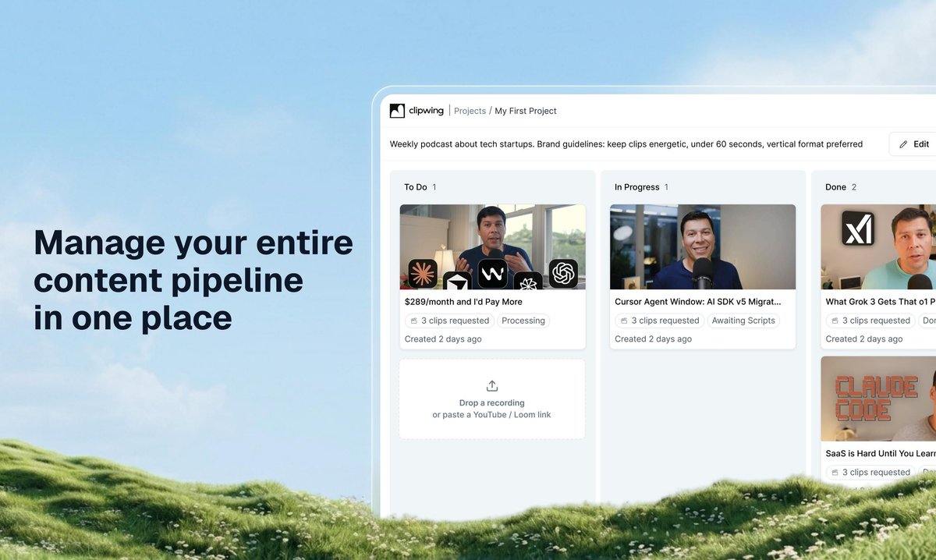The image size is (936, 560).
Task: Click 'or paste a YouTube / Loom link' text
Action: click(492, 415)
